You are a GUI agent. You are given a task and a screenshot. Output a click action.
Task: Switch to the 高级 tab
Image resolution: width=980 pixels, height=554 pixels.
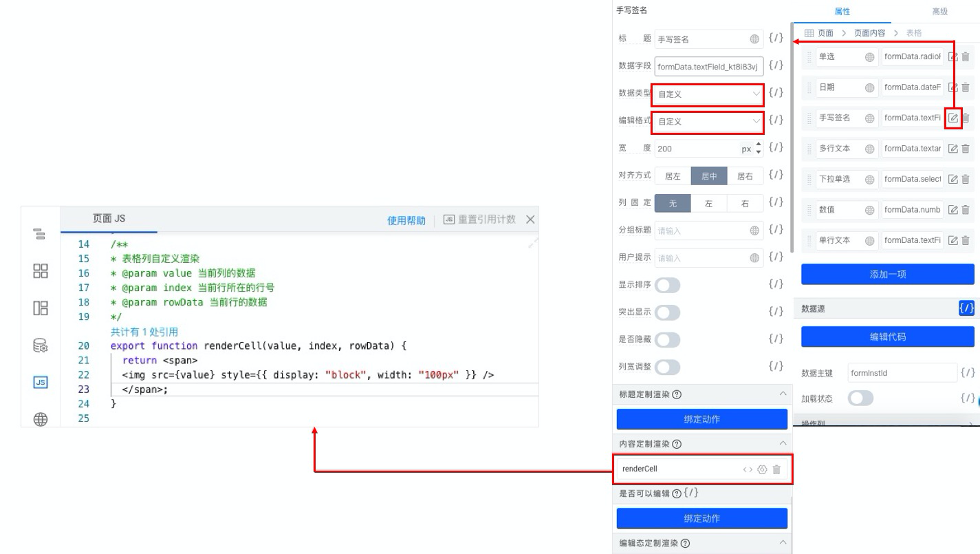pos(939,12)
